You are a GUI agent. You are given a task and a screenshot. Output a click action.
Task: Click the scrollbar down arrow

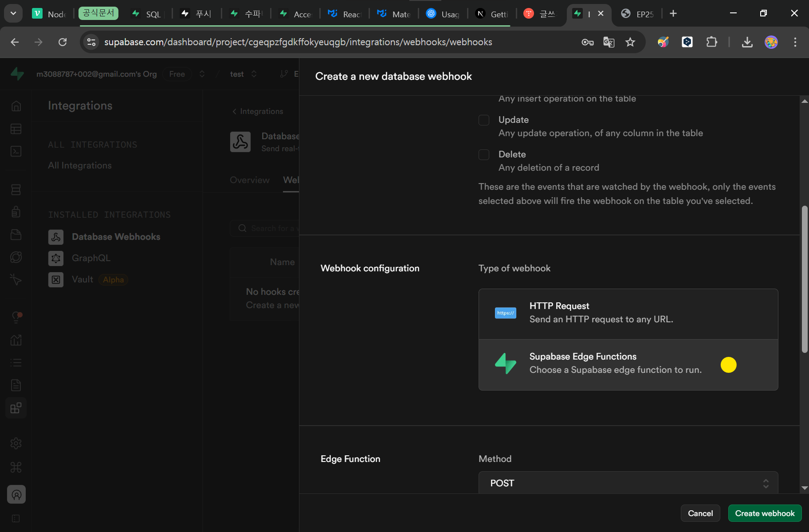click(x=805, y=488)
